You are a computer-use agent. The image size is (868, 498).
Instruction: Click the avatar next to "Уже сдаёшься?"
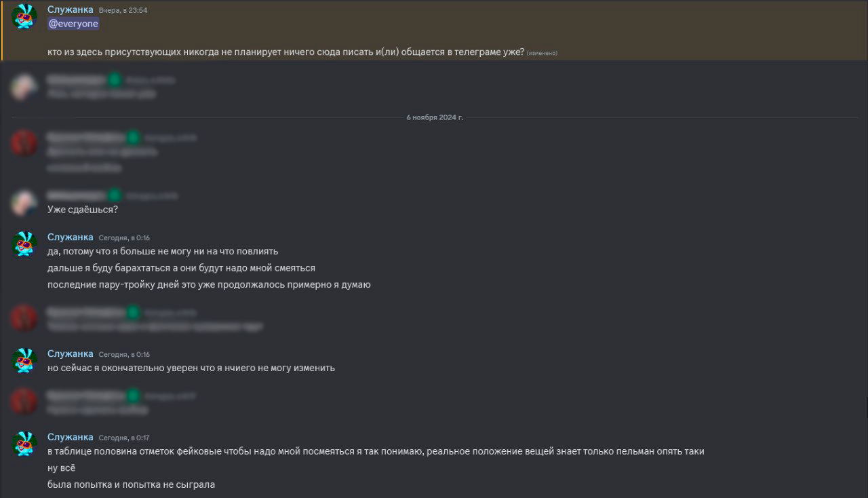click(x=24, y=202)
